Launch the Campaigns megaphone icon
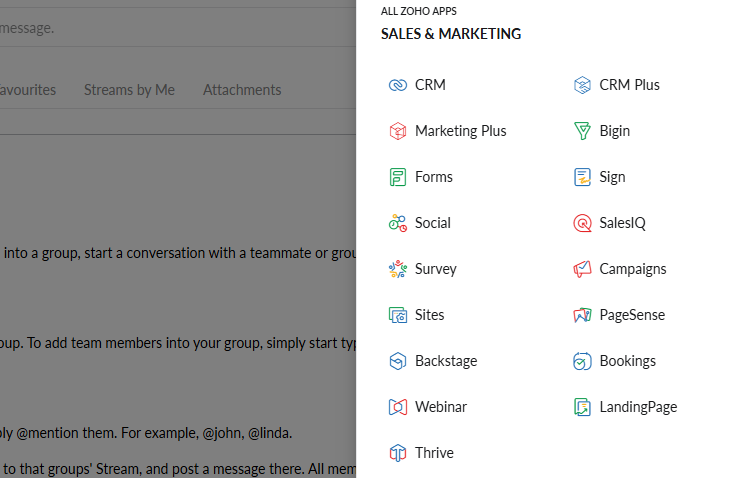Image resolution: width=740 pixels, height=478 pixels. pos(582,269)
